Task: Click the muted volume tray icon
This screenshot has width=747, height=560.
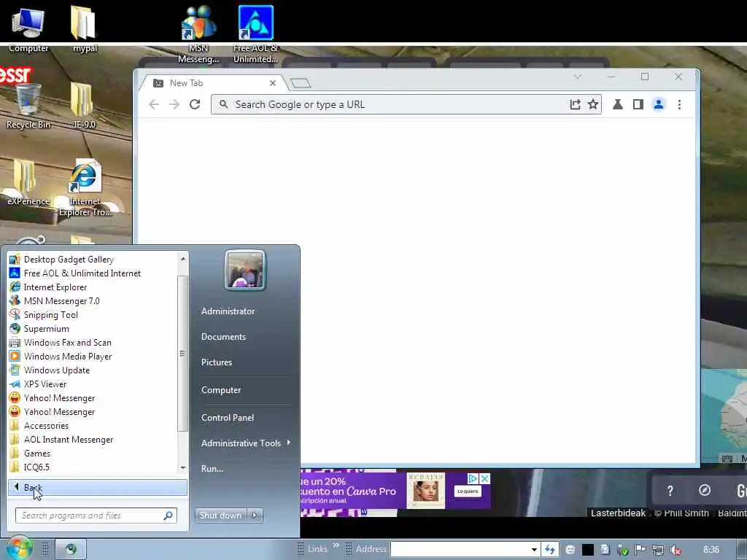Action: click(x=675, y=550)
